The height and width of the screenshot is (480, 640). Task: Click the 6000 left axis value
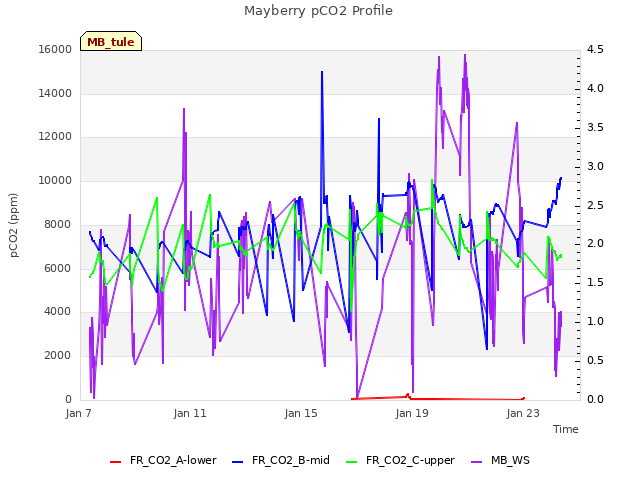[x=58, y=268]
